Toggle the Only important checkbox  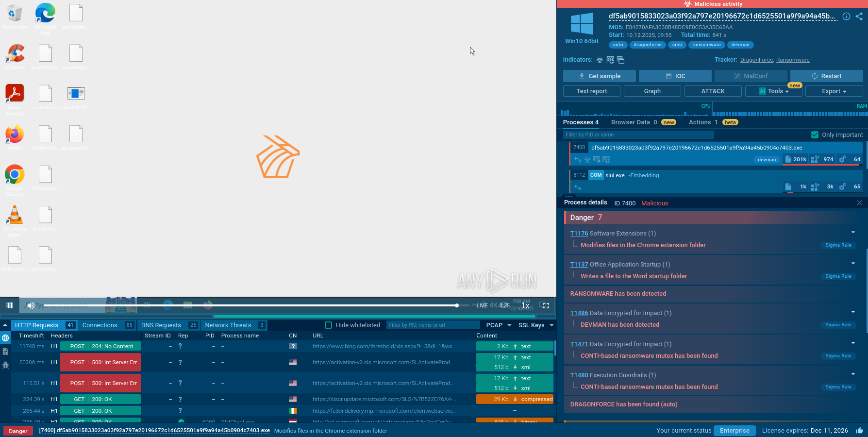tap(815, 134)
